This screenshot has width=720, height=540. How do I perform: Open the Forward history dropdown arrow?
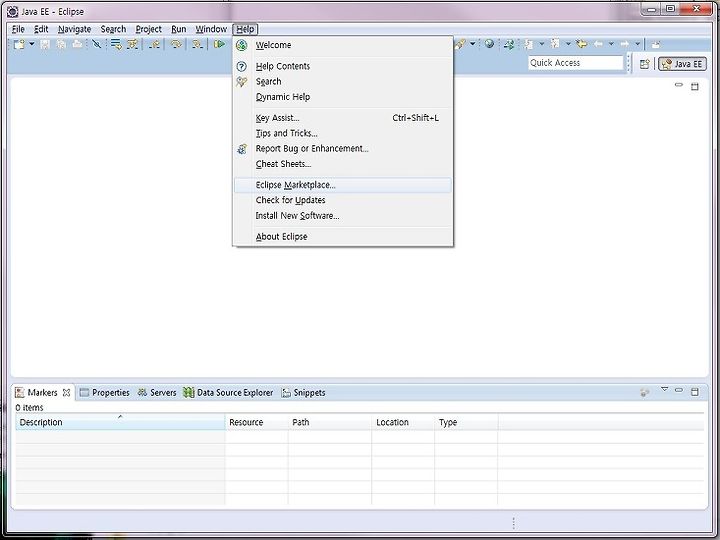coord(638,44)
